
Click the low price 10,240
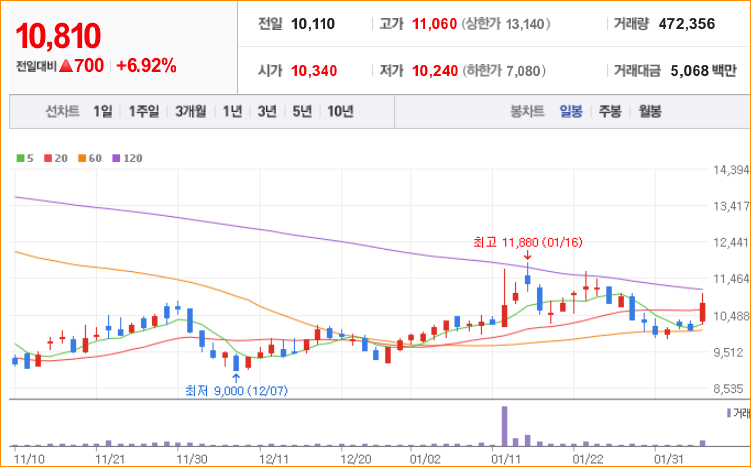[435, 71]
